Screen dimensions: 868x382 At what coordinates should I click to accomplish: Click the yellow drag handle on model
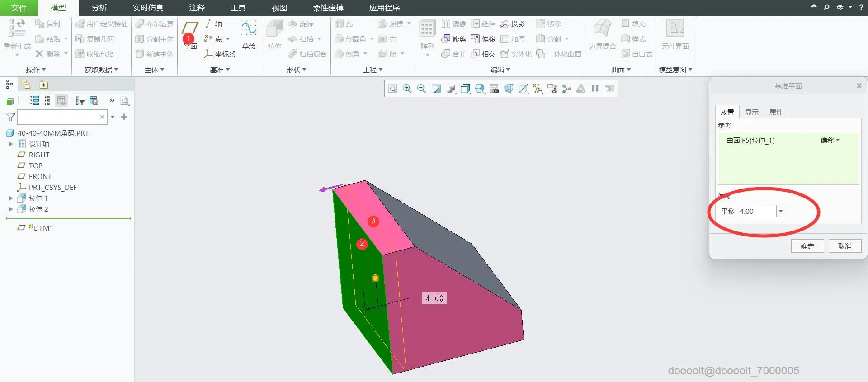coord(375,278)
